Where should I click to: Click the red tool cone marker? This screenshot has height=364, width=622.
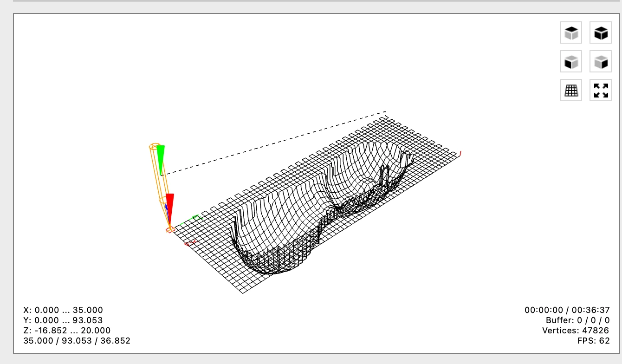[x=170, y=209]
